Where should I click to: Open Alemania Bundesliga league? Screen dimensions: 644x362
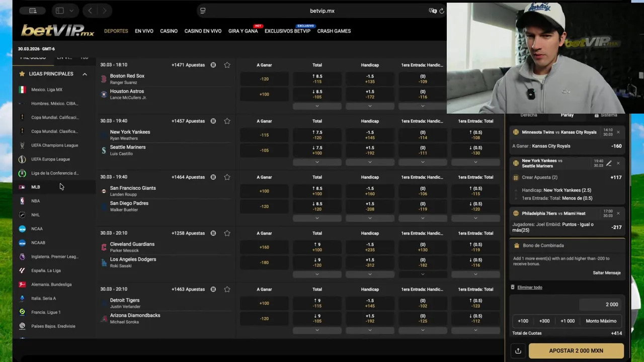pos(51,285)
